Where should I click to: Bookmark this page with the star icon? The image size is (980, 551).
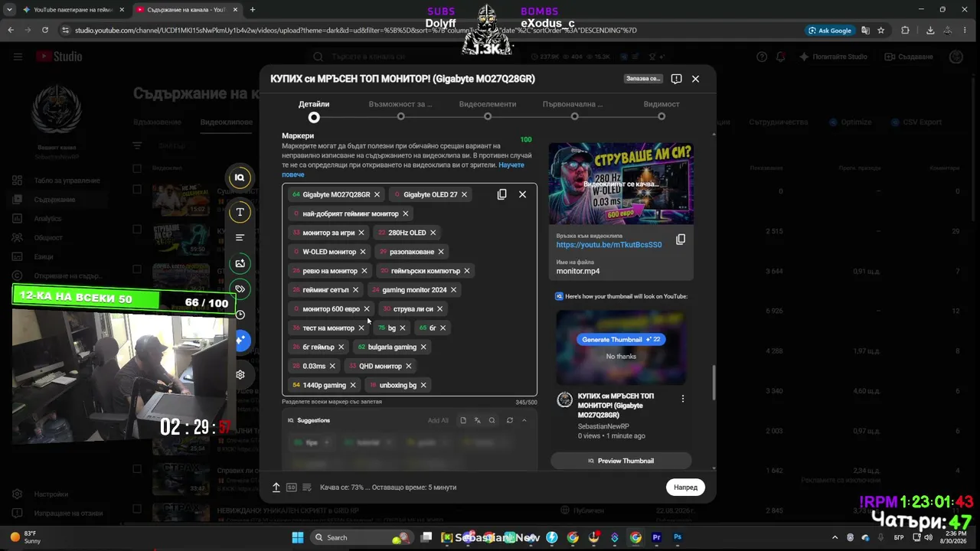click(881, 31)
